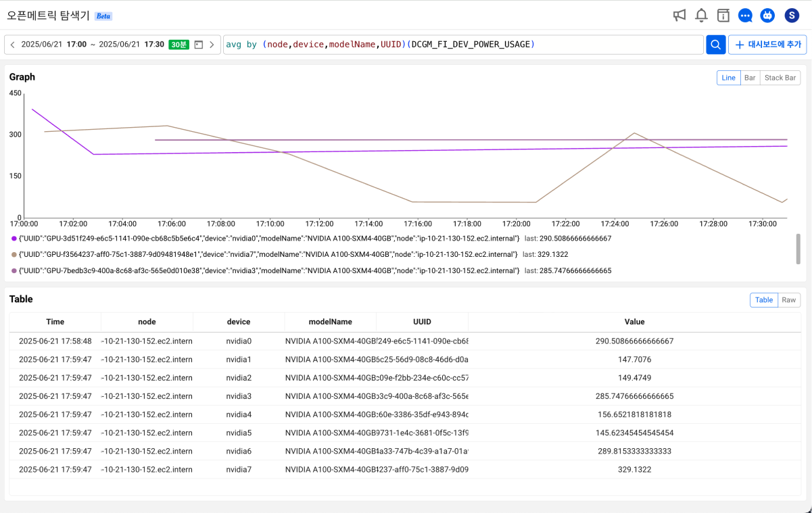
Task: Toggle the nvidia3 series mauve legend dot
Action: (x=14, y=271)
